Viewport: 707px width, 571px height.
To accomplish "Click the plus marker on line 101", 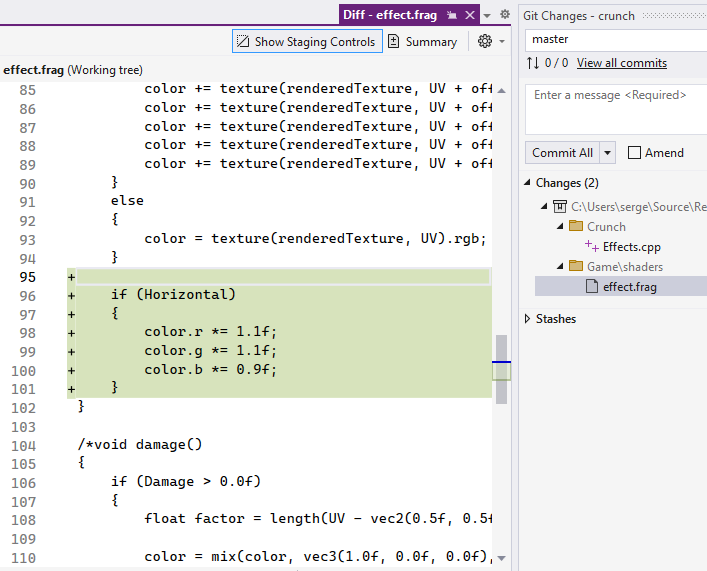I will coord(71,389).
